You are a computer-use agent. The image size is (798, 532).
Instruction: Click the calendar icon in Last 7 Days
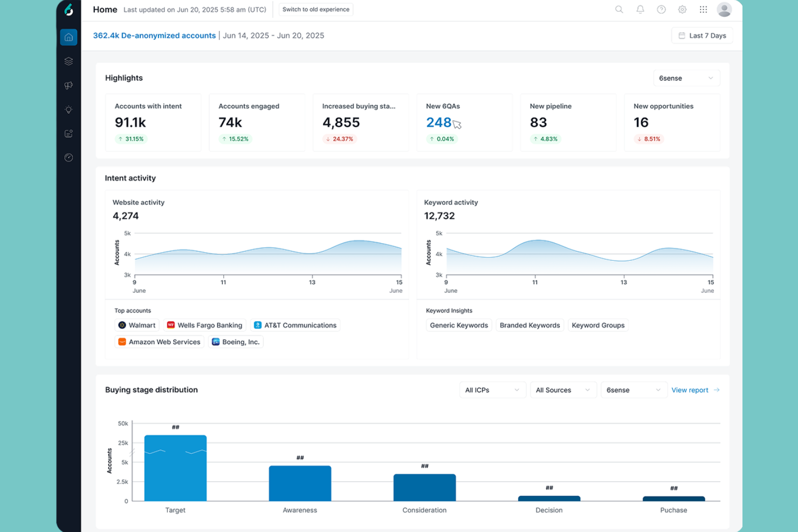[682, 36]
